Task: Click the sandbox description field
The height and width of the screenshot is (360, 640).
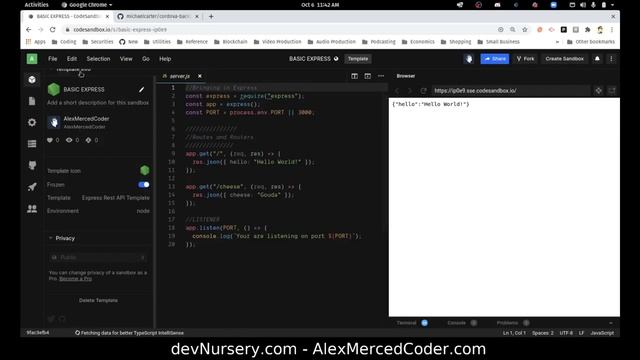Action: pos(98,103)
